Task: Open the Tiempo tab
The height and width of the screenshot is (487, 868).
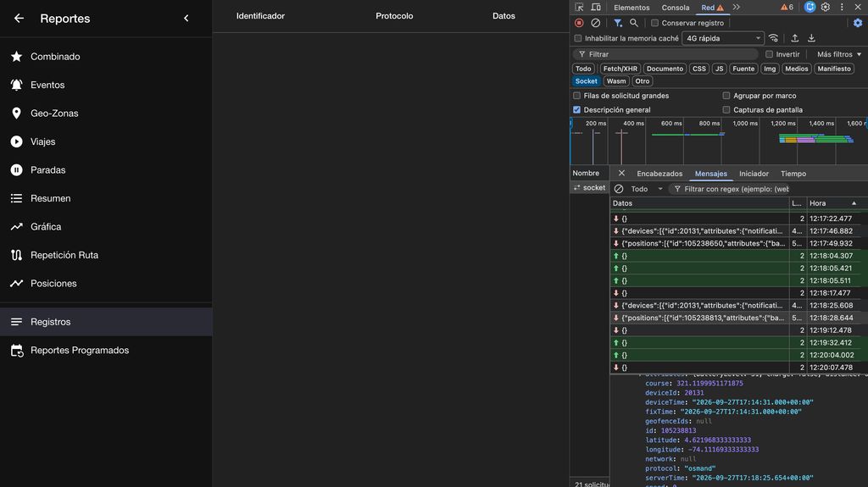Action: coord(793,174)
